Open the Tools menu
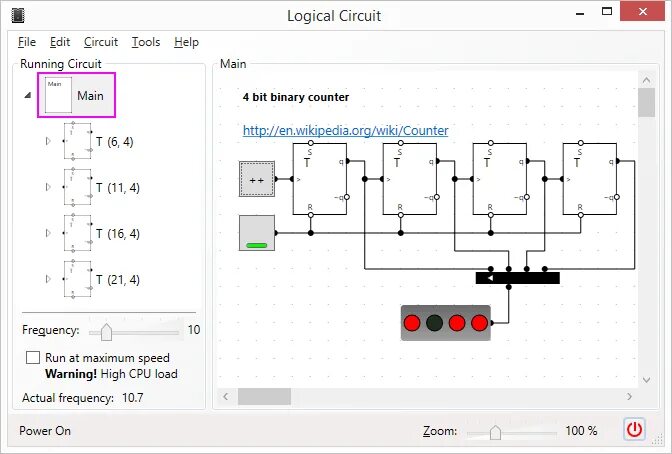672x454 pixels. pos(146,42)
